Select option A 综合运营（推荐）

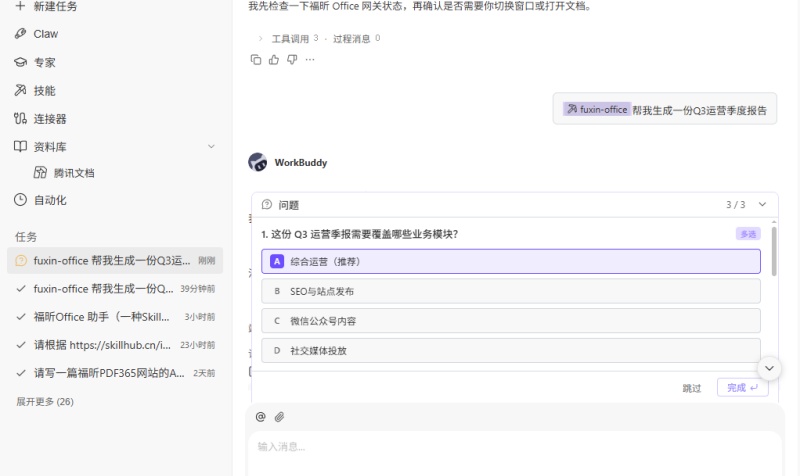511,261
